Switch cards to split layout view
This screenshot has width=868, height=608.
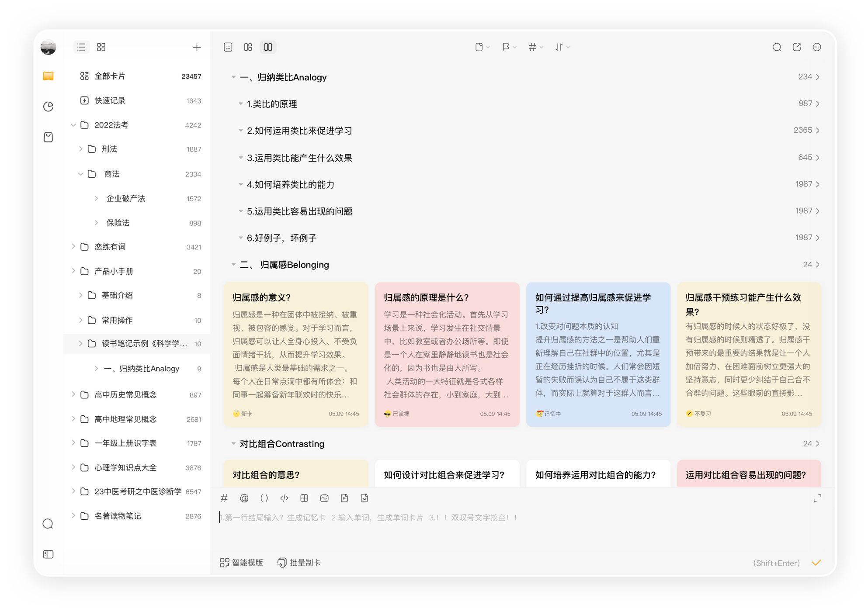click(248, 47)
